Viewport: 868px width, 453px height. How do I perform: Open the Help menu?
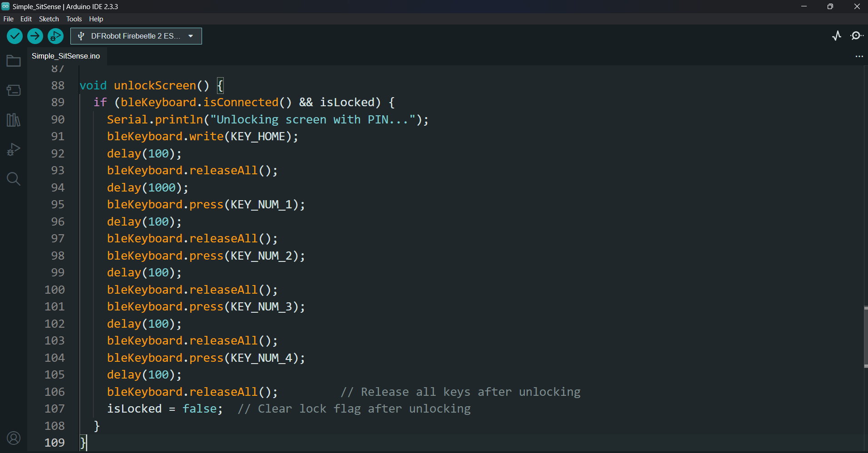click(x=96, y=19)
